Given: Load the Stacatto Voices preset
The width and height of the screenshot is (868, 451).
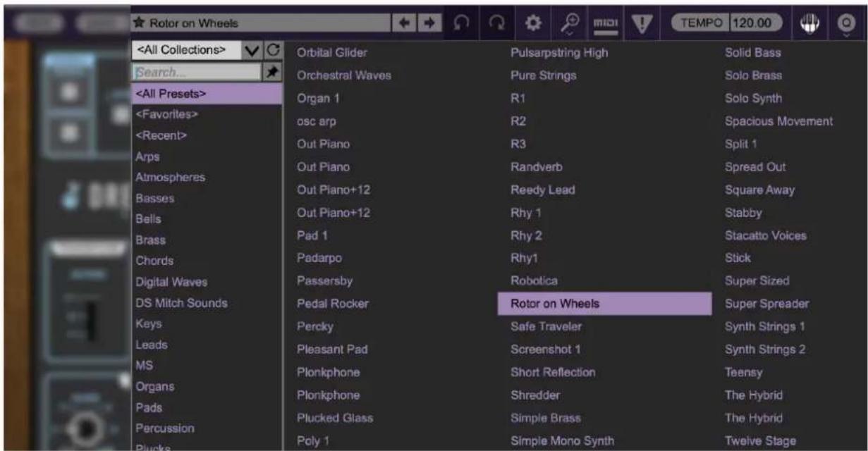Looking at the screenshot, I should coord(766,235).
